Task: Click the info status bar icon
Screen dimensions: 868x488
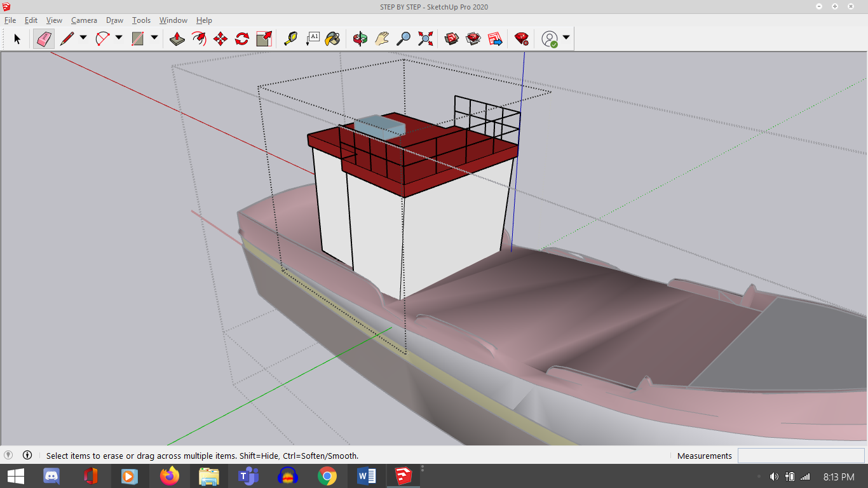Action: [27, 455]
